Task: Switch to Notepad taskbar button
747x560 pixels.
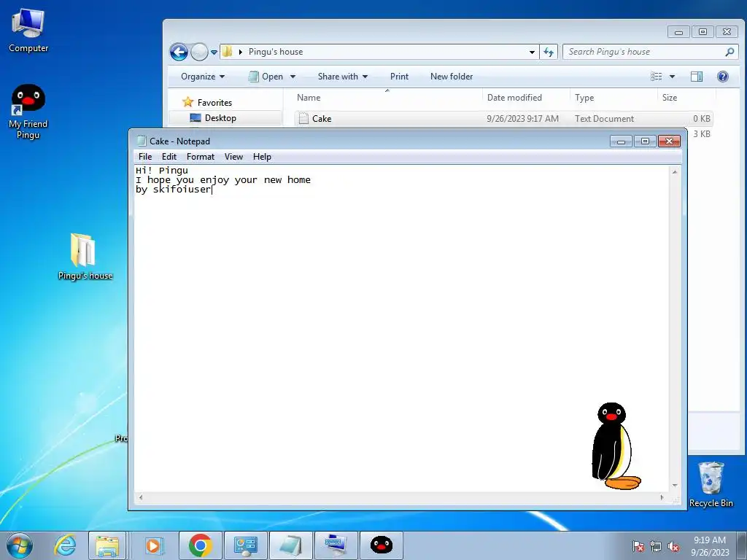Action: click(x=291, y=545)
